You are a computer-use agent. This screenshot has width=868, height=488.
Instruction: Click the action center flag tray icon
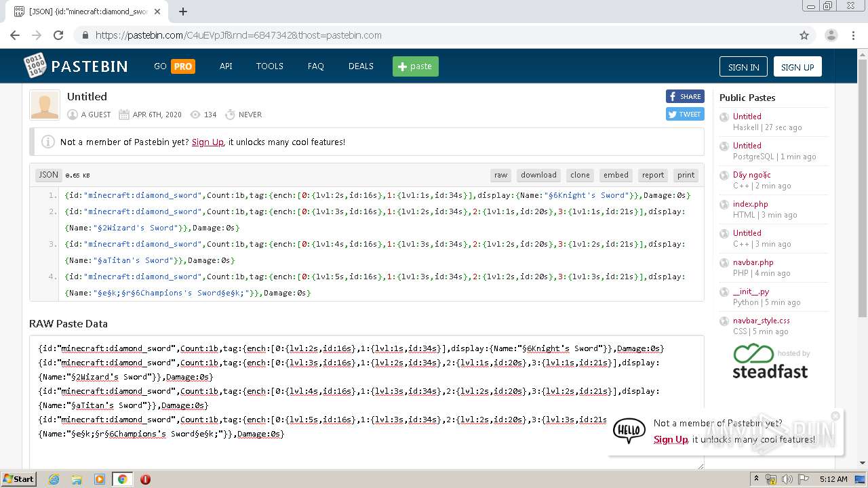pyautogui.click(x=803, y=479)
